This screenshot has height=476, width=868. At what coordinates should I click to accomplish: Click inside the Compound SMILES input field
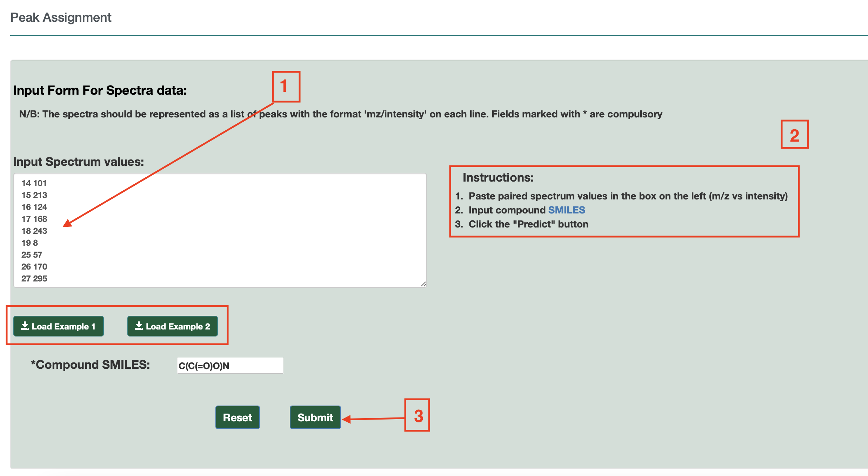(230, 365)
